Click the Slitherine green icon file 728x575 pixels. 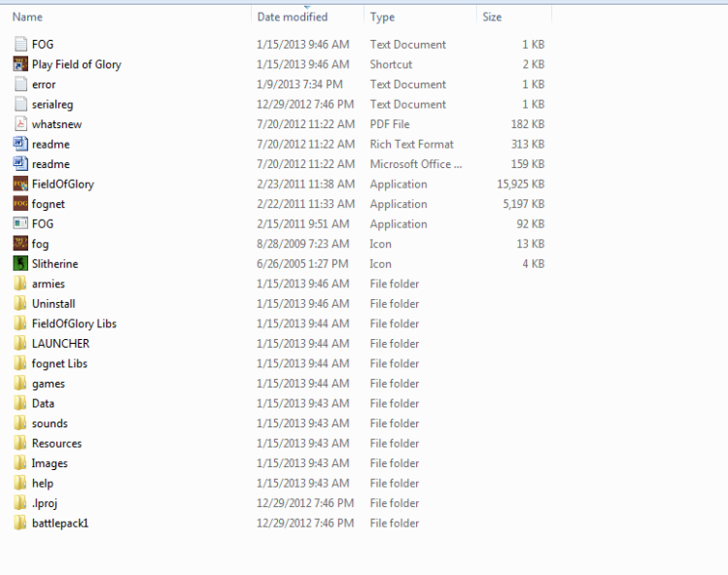21,264
